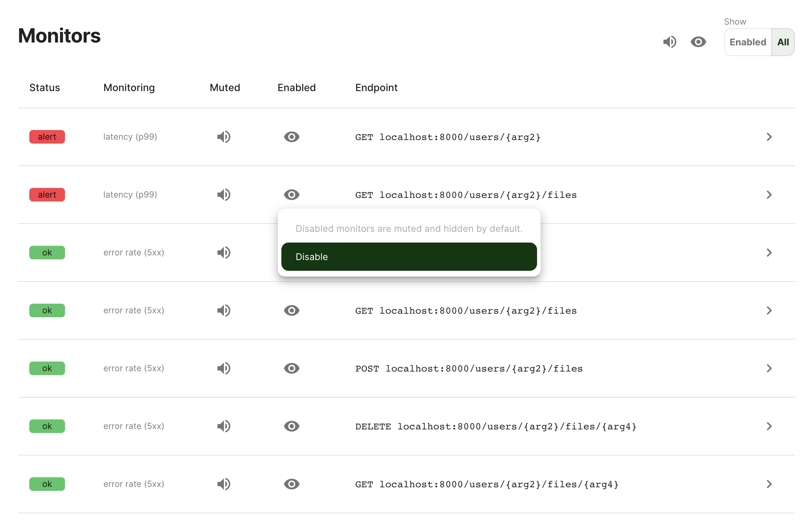Mute the last GET files/{arg4} monitor
The image size is (812, 528).
(x=224, y=484)
